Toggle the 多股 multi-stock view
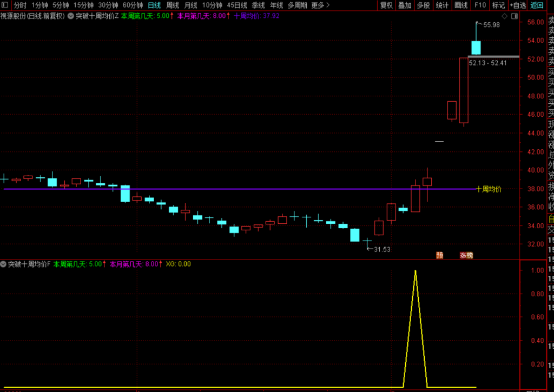Image resolution: width=554 pixels, height=392 pixels. pyautogui.click(x=423, y=5)
